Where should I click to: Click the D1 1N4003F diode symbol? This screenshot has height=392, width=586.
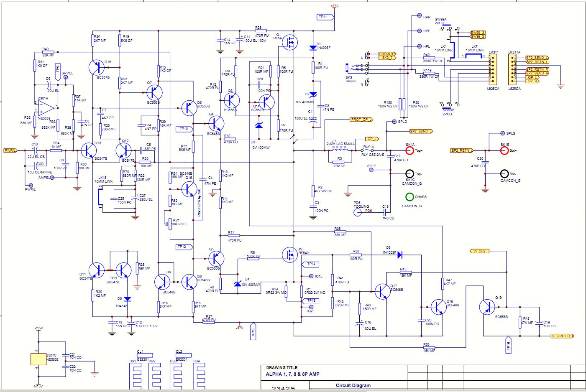[x=313, y=48]
